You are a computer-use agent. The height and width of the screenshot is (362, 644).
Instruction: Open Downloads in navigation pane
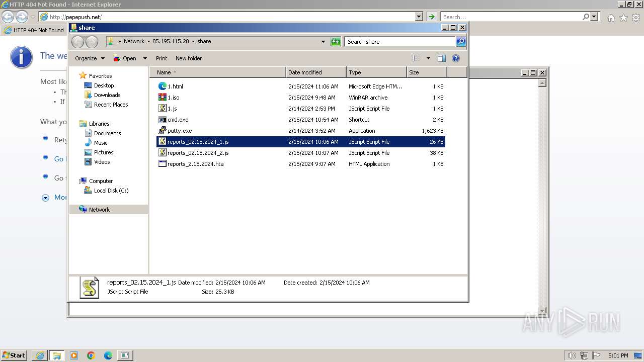click(107, 95)
